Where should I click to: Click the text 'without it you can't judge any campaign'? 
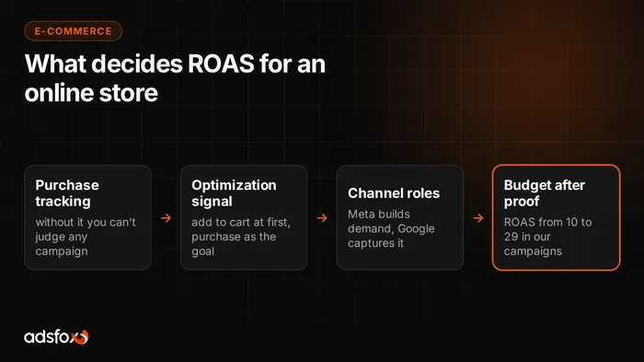click(86, 237)
